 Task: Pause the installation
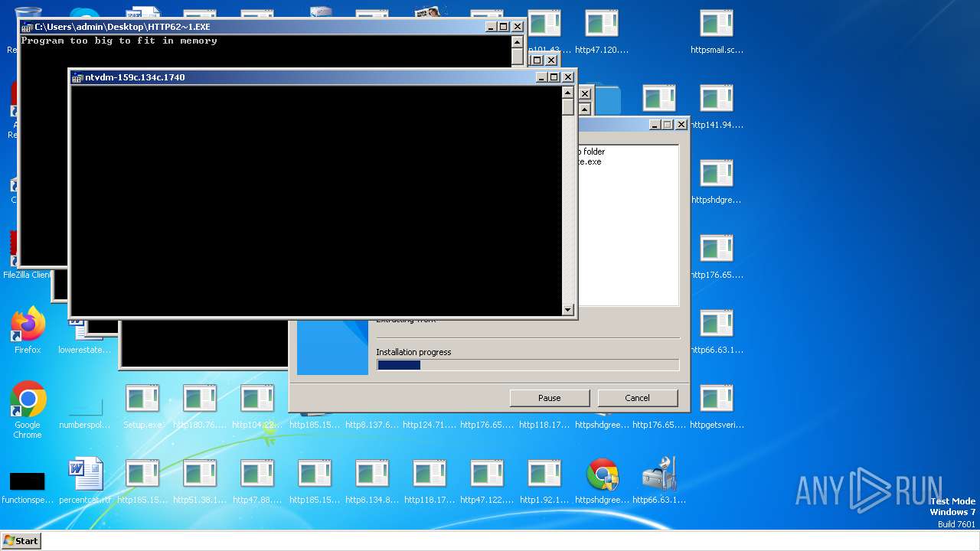pyautogui.click(x=550, y=398)
